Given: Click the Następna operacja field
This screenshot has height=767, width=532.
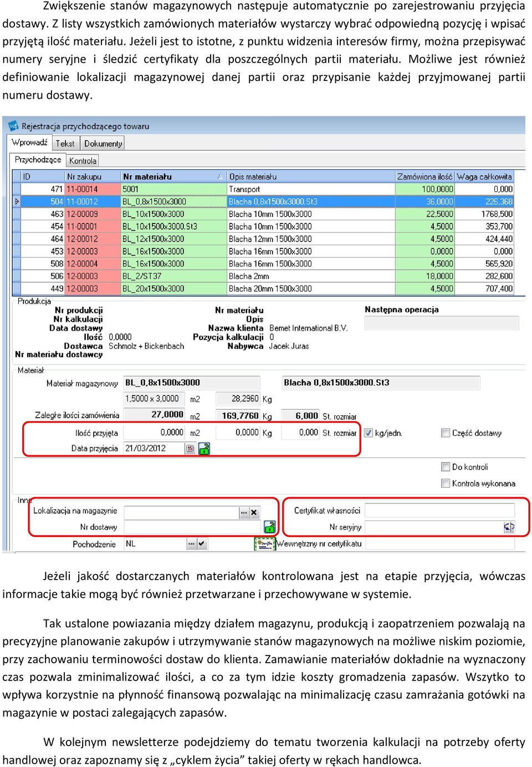Looking at the screenshot, I should [x=442, y=323].
